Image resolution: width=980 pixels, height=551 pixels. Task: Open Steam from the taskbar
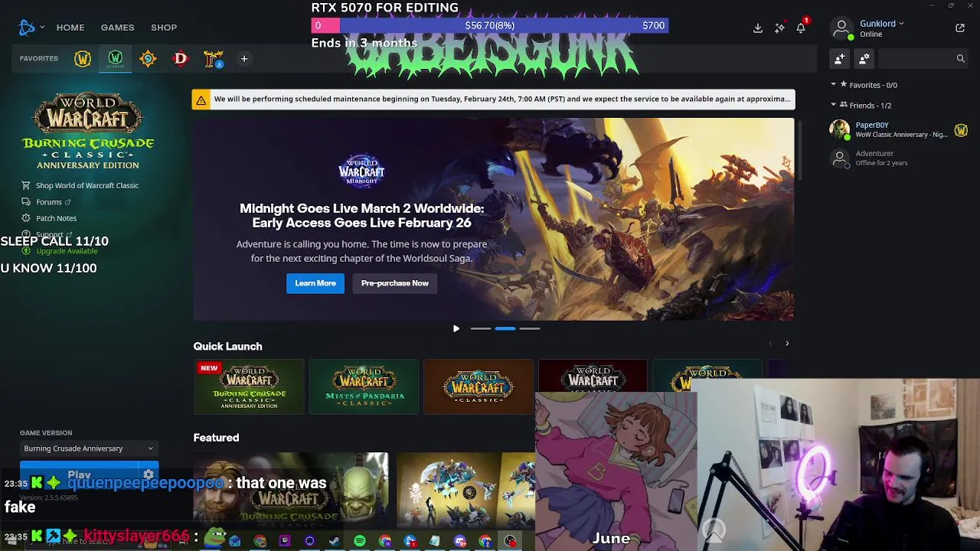335,541
